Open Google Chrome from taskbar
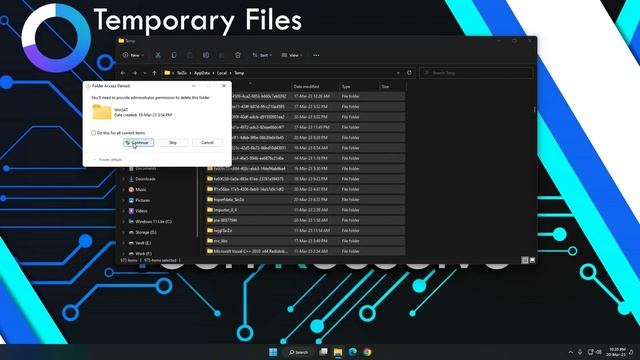This screenshot has width=640, height=360. click(367, 352)
